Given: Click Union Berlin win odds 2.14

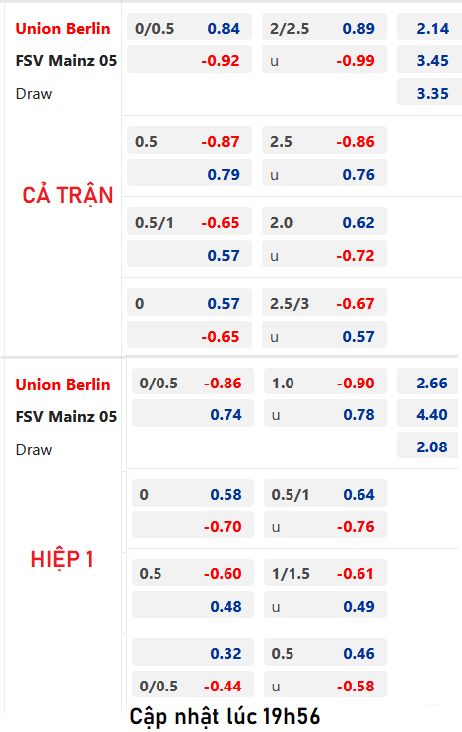Looking at the screenshot, I should (429, 28).
